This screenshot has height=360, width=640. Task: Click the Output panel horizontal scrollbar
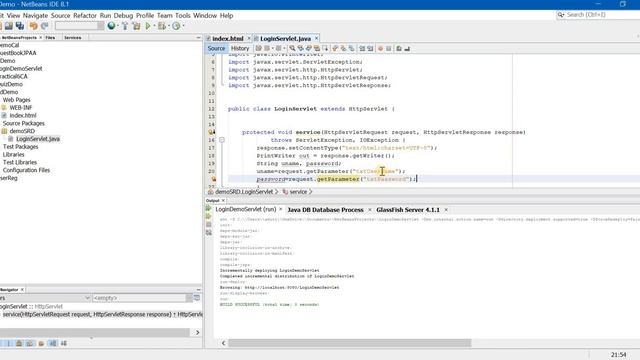[349, 343]
